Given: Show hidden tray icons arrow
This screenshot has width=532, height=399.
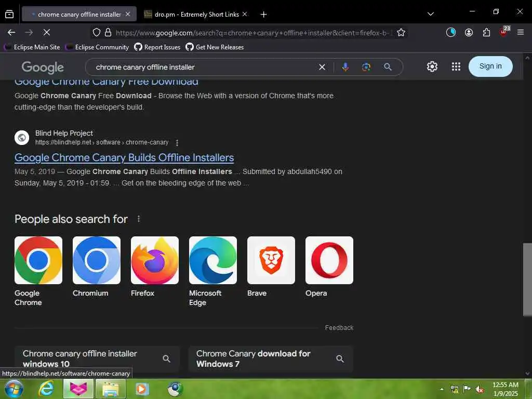Looking at the screenshot, I should pos(442,389).
